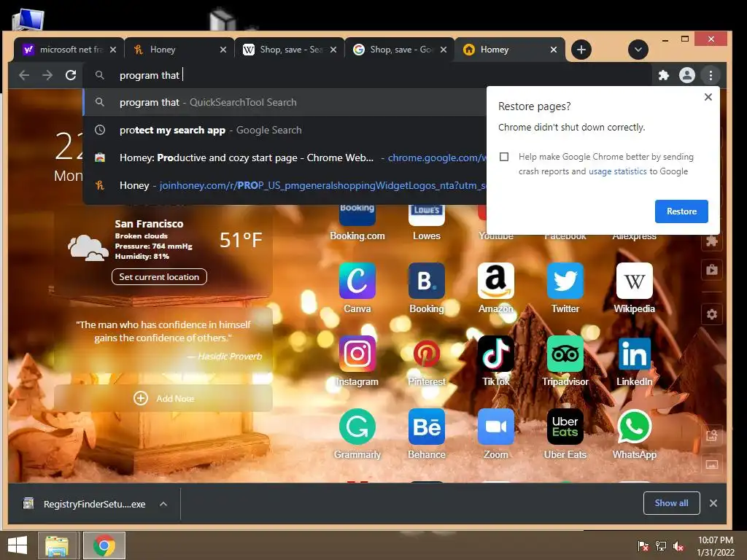The height and width of the screenshot is (560, 747).
Task: Open a new tab with plus button
Action: coord(581,50)
